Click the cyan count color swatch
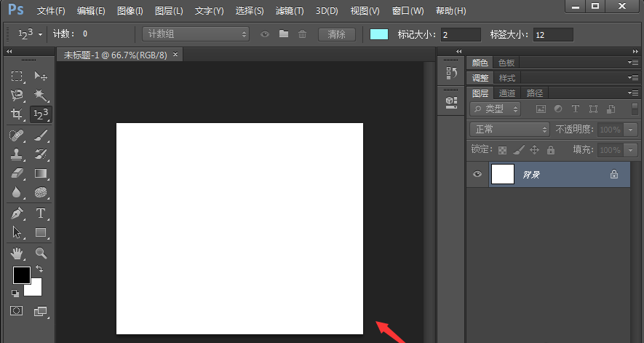Screen dimensions: 644x343 point(379,34)
